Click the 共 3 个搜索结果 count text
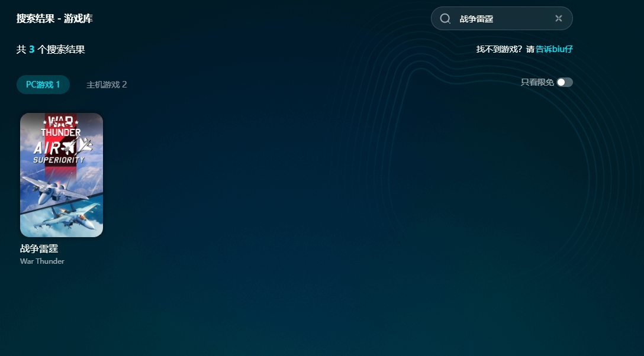Image resolution: width=644 pixels, height=356 pixels. pos(50,50)
